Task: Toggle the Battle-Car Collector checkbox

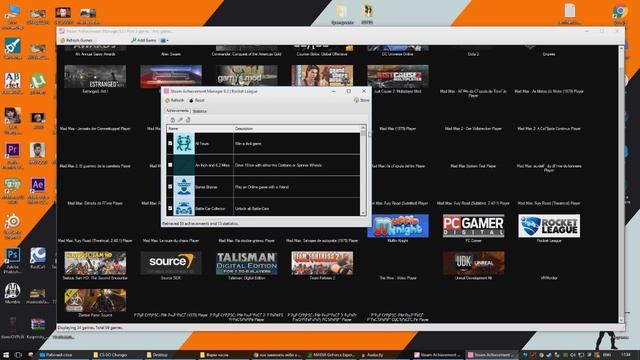Action: coord(170,209)
